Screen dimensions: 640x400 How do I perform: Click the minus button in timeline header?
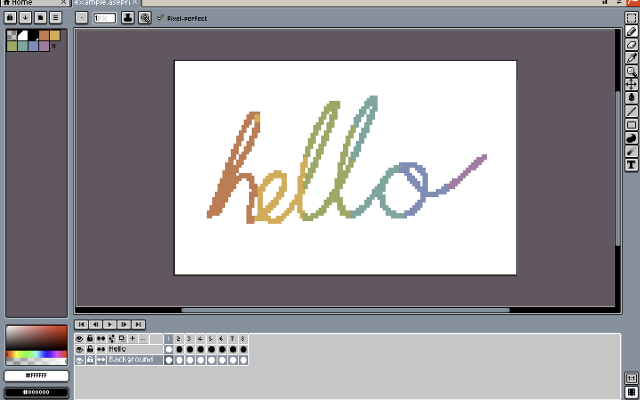point(143,339)
